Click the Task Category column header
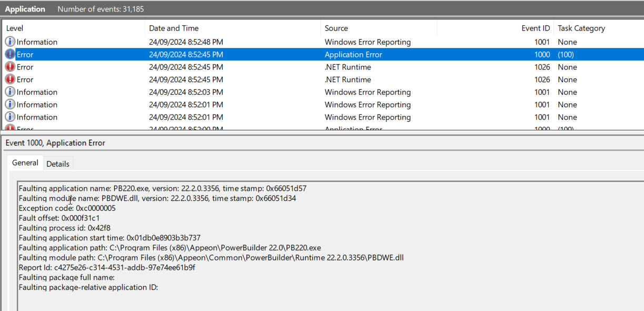The image size is (644, 311). coord(581,28)
